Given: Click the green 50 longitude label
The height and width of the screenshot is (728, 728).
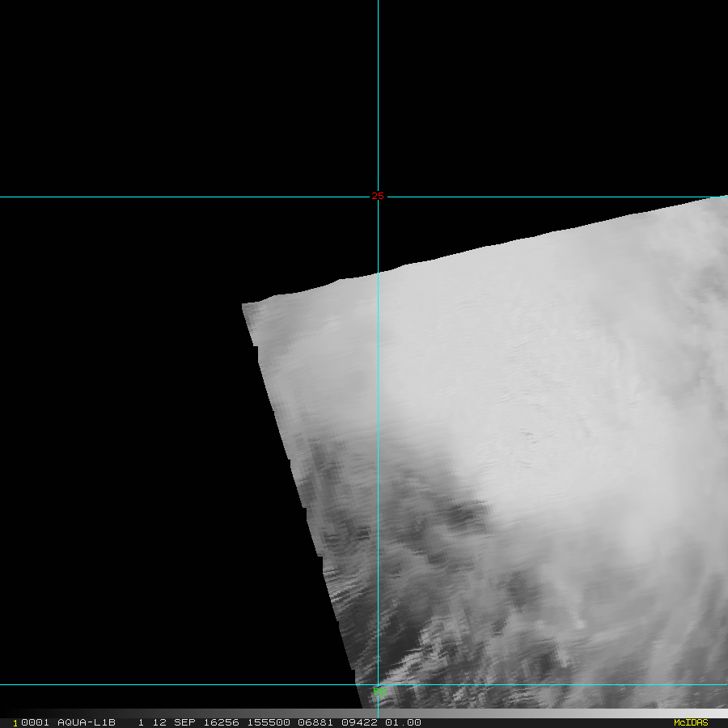Looking at the screenshot, I should pos(378,692).
